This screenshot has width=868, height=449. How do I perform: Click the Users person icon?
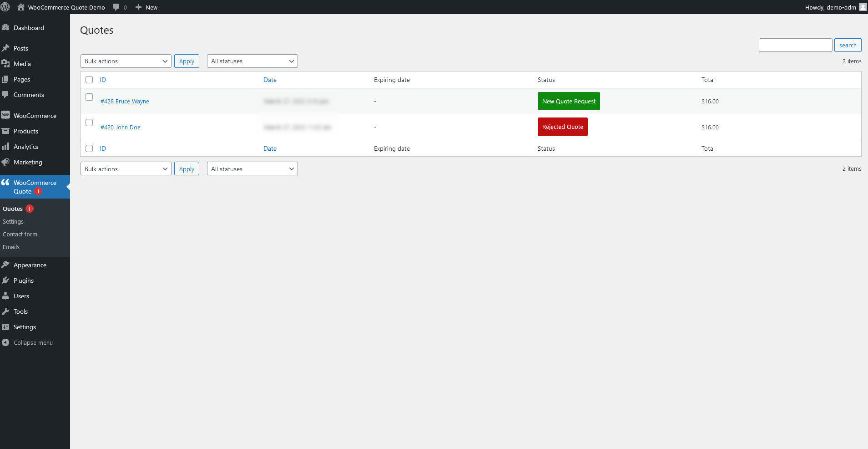click(5, 296)
